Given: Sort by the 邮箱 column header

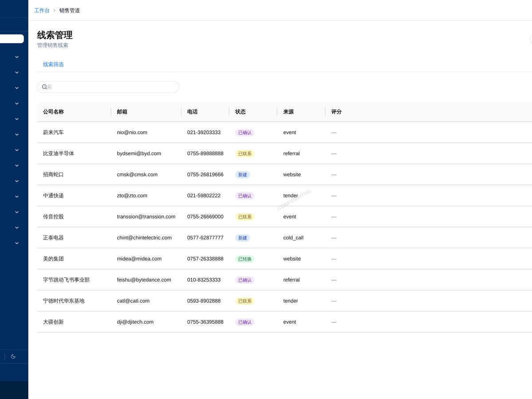Looking at the screenshot, I should [x=122, y=112].
